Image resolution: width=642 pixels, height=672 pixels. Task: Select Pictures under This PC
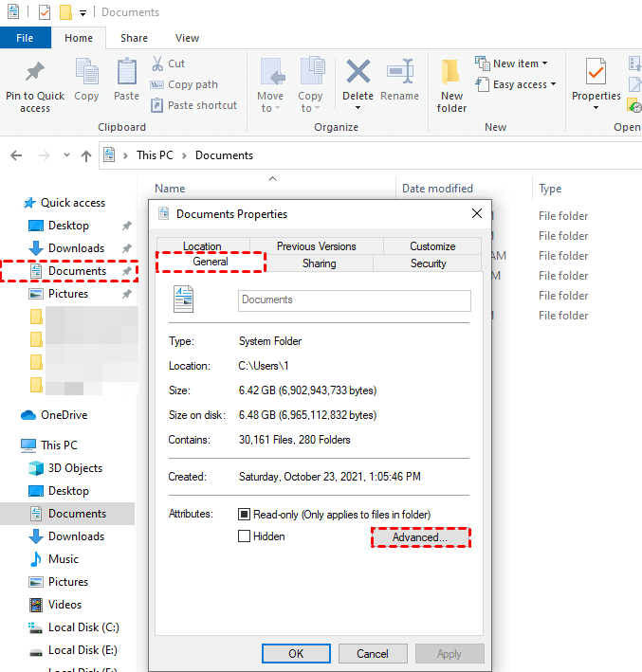pos(67,582)
